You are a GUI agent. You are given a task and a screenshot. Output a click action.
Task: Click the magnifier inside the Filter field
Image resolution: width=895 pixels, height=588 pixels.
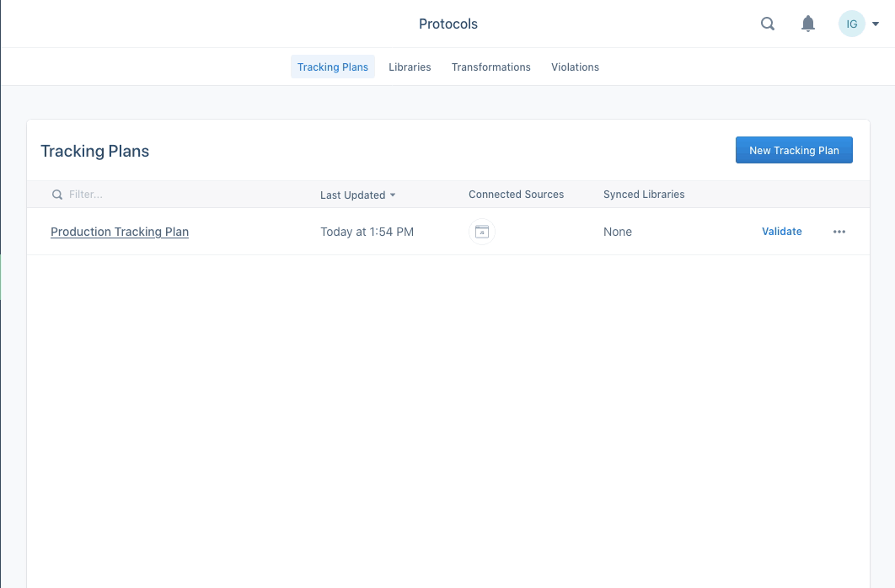click(56, 195)
